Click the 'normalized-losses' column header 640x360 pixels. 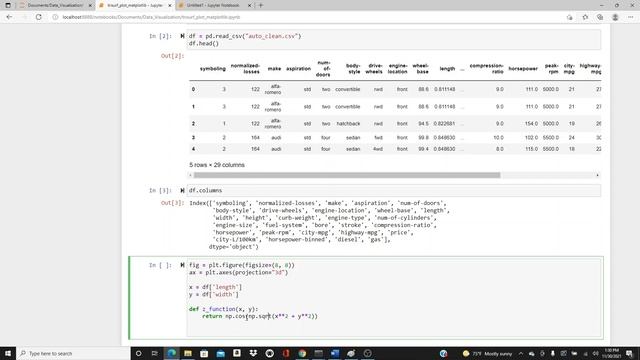tap(245, 69)
